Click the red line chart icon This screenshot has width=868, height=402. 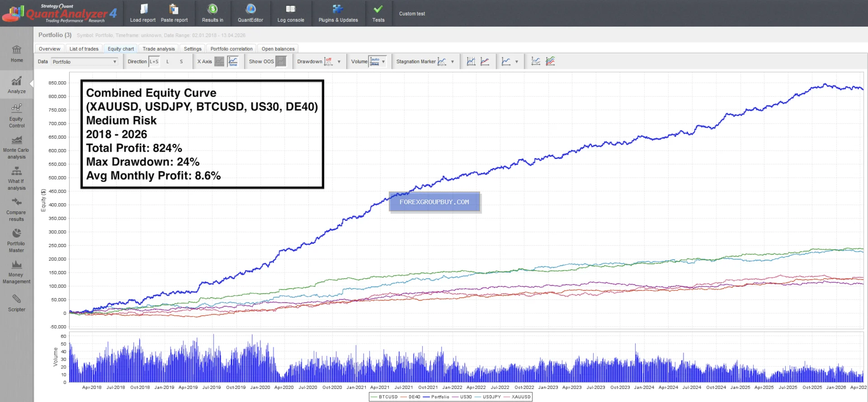pos(485,61)
